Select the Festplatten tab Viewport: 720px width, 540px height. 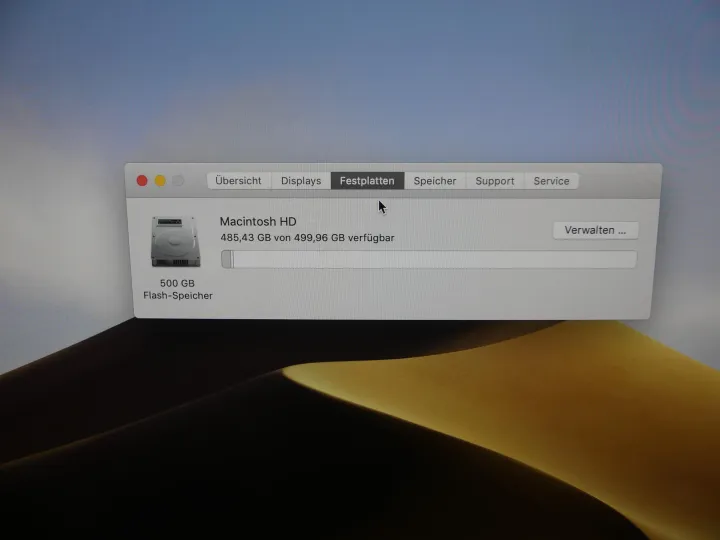(367, 181)
